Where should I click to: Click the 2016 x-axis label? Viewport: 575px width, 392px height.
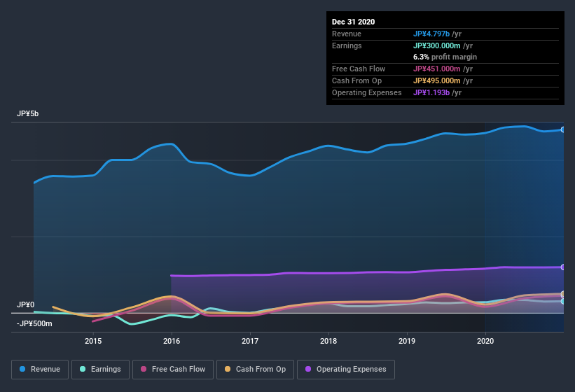[x=172, y=341]
